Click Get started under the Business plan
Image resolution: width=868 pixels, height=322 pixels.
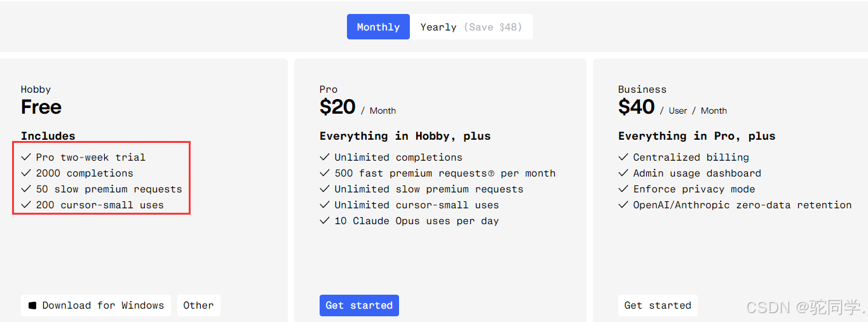658,305
